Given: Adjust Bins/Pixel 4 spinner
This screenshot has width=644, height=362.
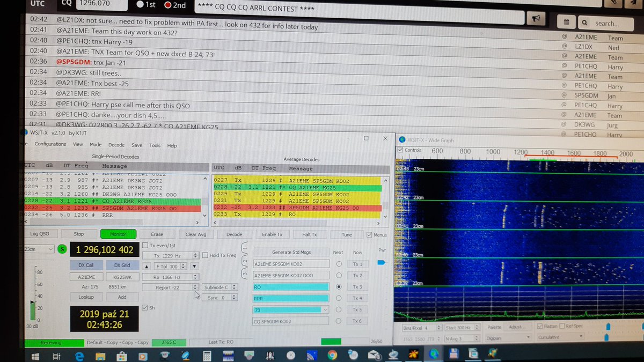Looking at the screenshot, I should (x=438, y=328).
